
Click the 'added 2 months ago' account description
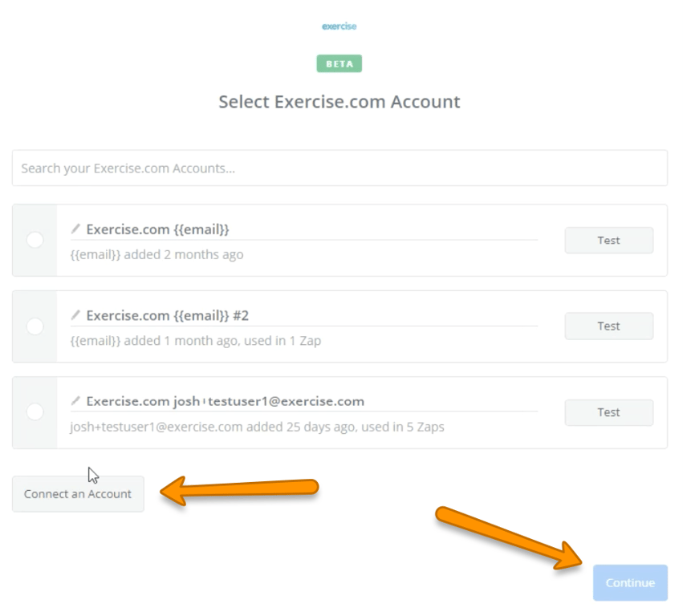tap(157, 254)
